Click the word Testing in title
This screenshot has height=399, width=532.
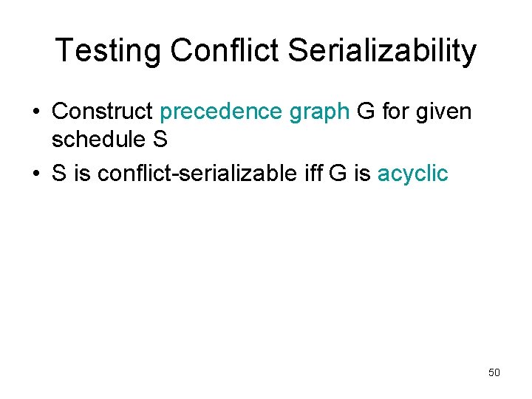click(x=108, y=51)
